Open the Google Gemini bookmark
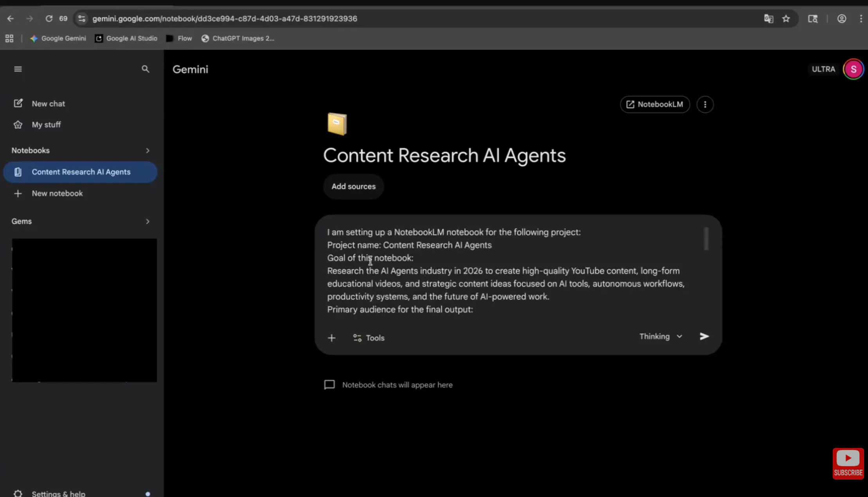Screen dimensions: 868x497 [x=58, y=38]
